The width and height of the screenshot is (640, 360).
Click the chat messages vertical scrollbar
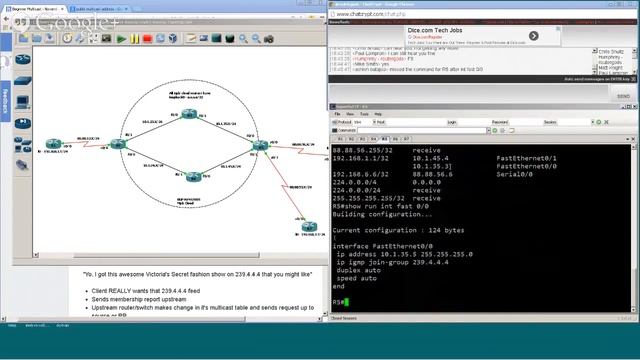click(x=595, y=61)
